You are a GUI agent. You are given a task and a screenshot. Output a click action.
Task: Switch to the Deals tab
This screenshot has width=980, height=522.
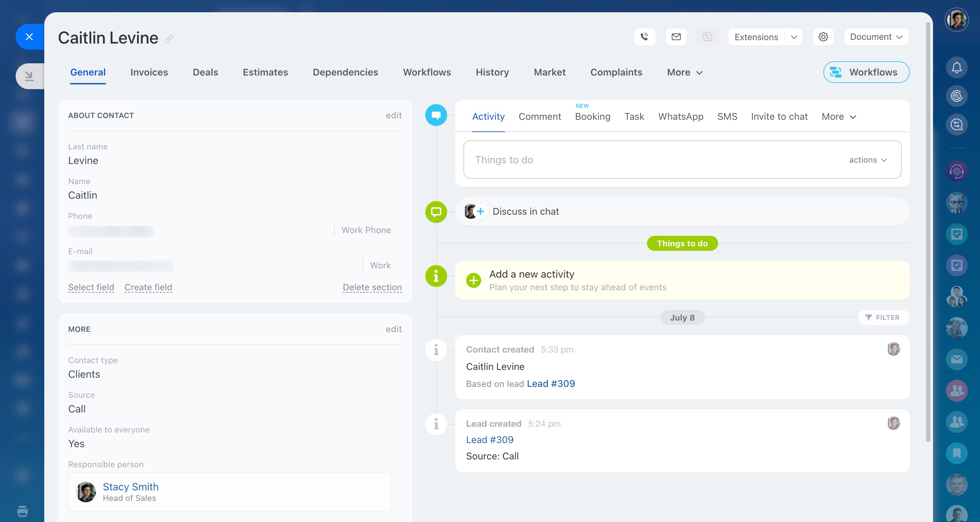[x=205, y=72]
